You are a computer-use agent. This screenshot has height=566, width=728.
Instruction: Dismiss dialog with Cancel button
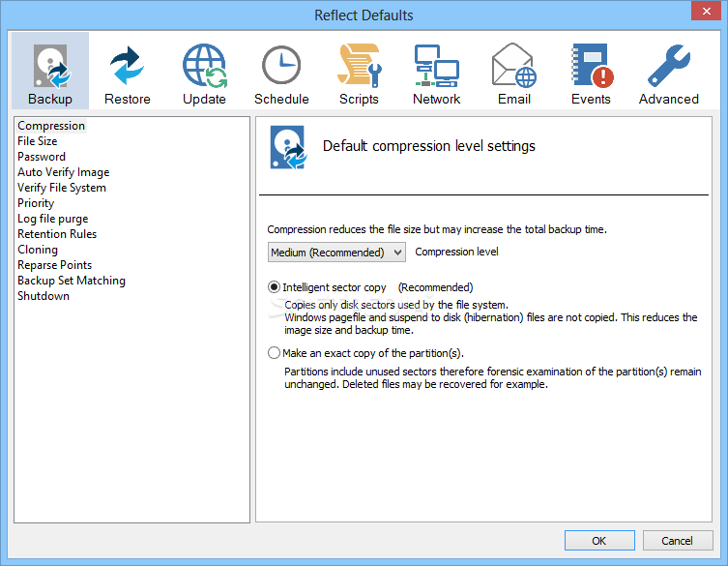(x=678, y=541)
